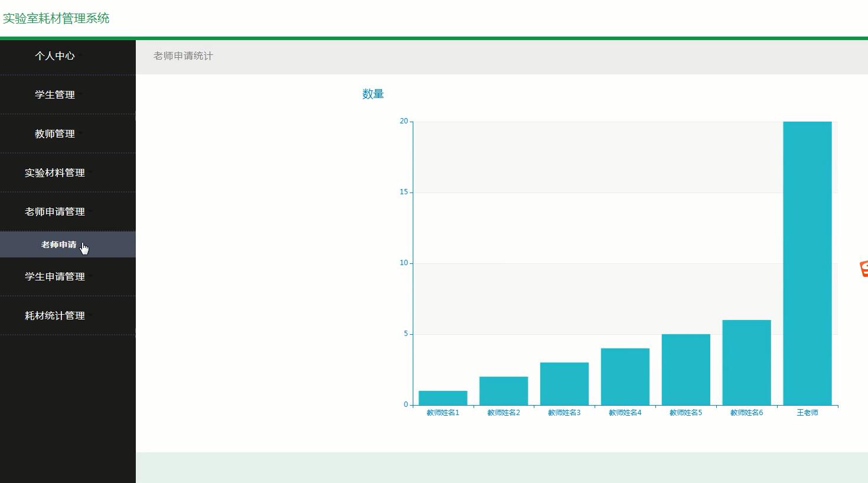Click the 教师姓名2 x-axis label
868x483 pixels.
504,413
